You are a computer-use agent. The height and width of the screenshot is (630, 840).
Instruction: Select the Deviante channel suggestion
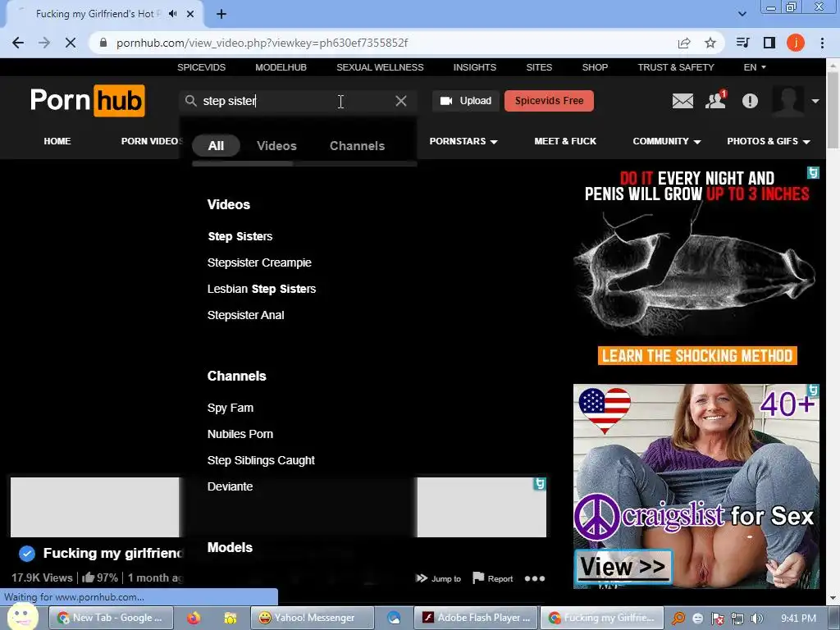230,486
